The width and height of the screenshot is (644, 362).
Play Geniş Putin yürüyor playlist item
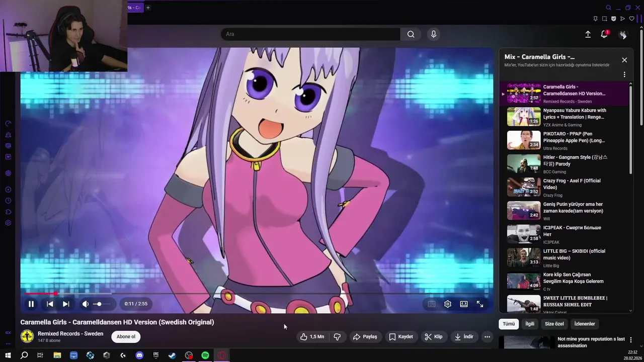563,211
